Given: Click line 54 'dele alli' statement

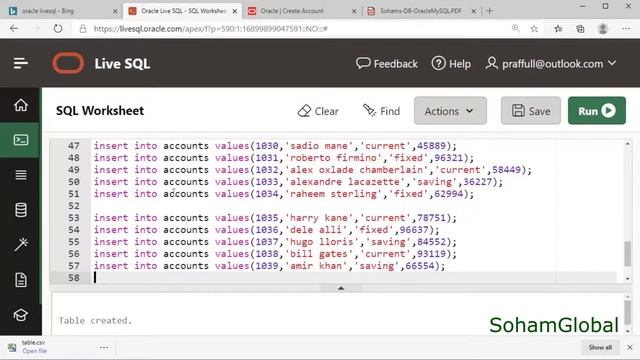Looking at the screenshot, I should click(267, 230).
